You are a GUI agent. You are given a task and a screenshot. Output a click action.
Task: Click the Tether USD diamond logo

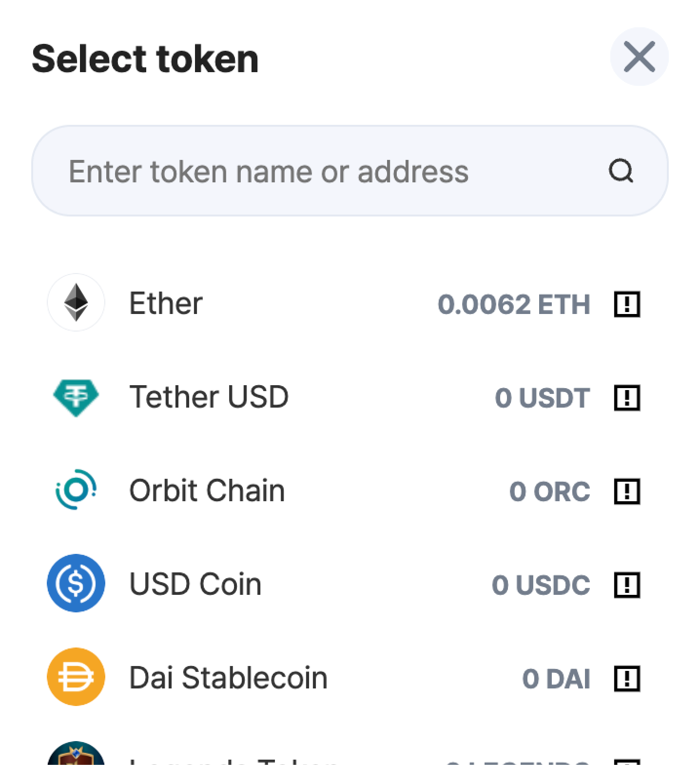pyautogui.click(x=76, y=398)
